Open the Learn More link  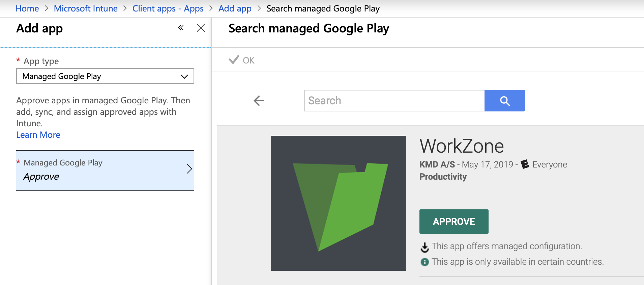pyautogui.click(x=38, y=135)
